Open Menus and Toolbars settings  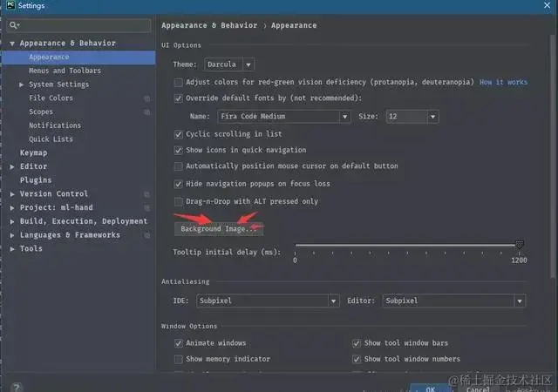click(x=65, y=71)
